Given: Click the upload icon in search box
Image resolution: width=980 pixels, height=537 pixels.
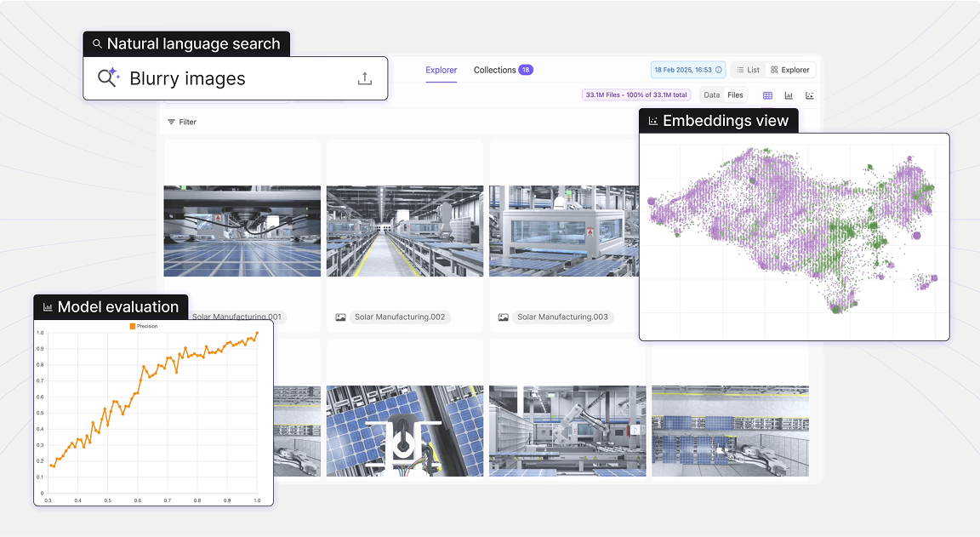Looking at the screenshot, I should point(364,78).
